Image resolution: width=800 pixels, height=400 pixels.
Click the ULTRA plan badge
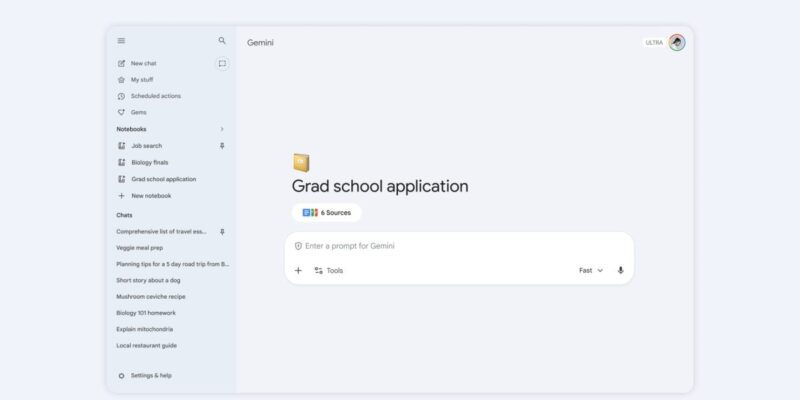654,43
